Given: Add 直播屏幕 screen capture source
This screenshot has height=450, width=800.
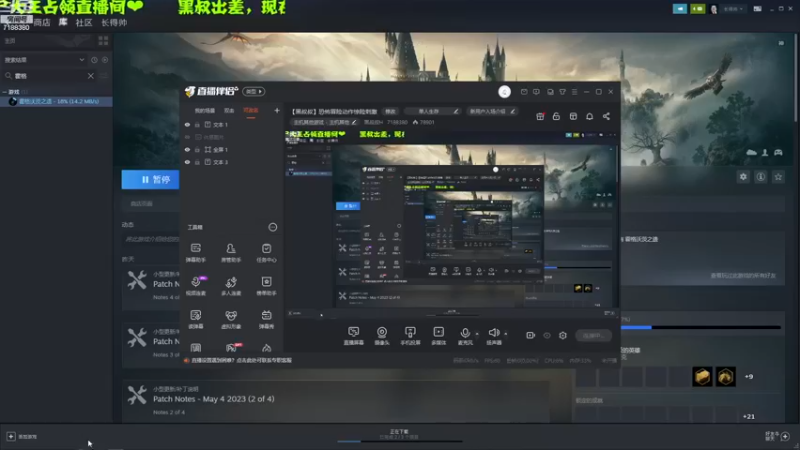Looking at the screenshot, I should 354,336.
